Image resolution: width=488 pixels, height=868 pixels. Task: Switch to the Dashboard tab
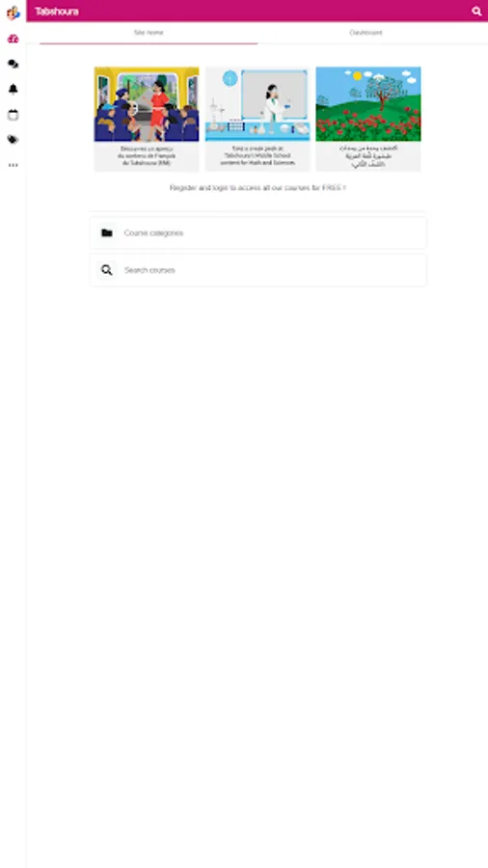pos(366,33)
